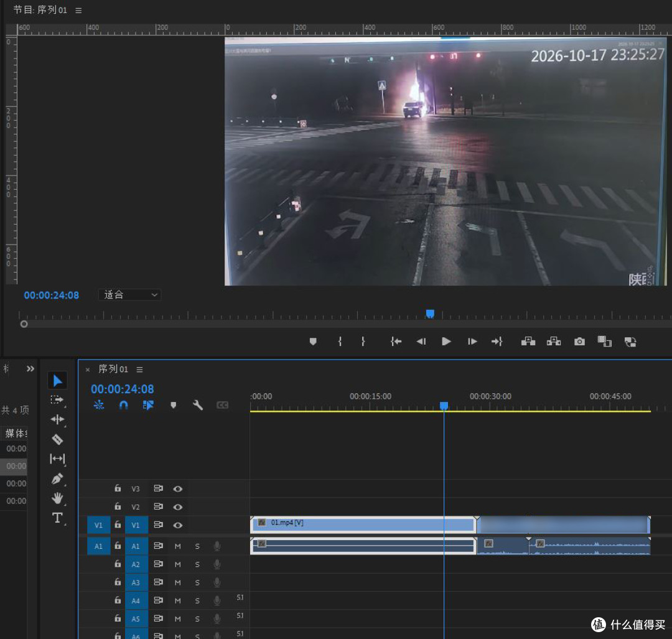Export frame with the camera icon
Viewport: 672px width, 639px height.
pyautogui.click(x=579, y=342)
